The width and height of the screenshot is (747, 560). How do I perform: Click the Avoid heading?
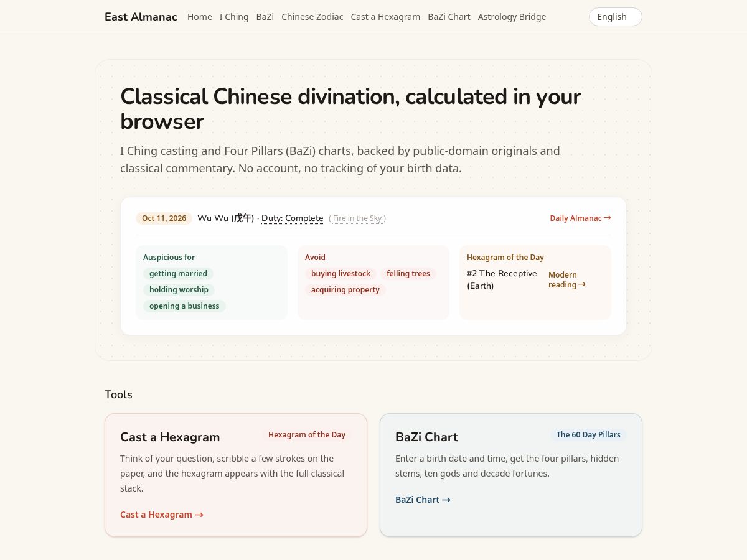click(x=315, y=257)
